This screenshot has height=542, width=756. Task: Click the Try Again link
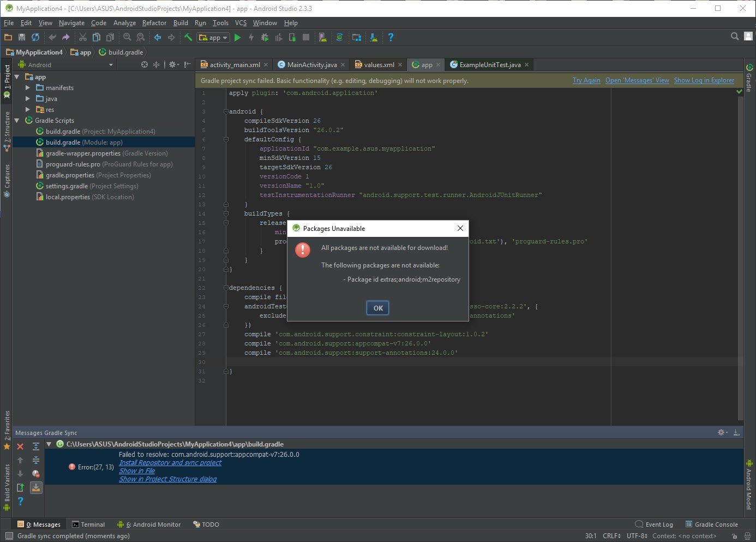586,81
